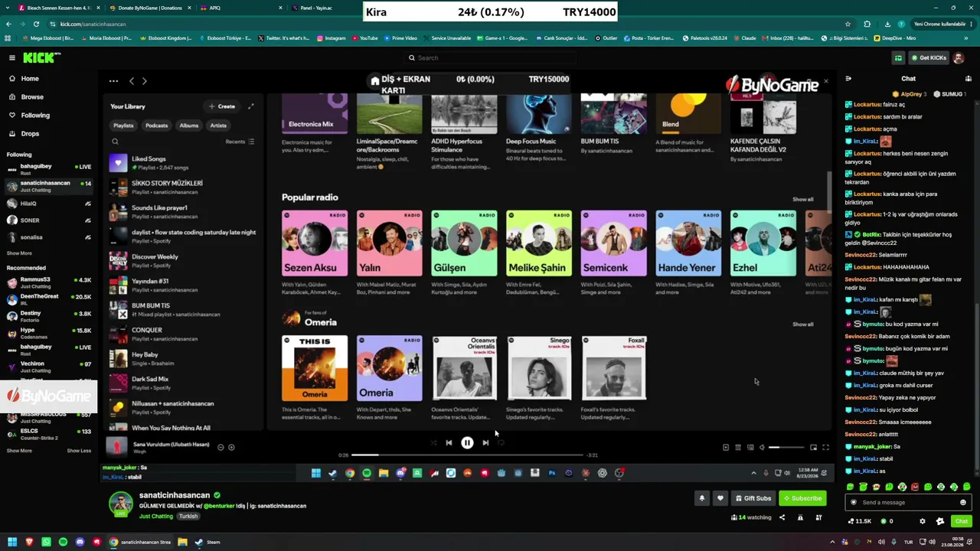The height and width of the screenshot is (551, 980).
Task: Open Steam from the Windows taskbar
Action: (207, 542)
